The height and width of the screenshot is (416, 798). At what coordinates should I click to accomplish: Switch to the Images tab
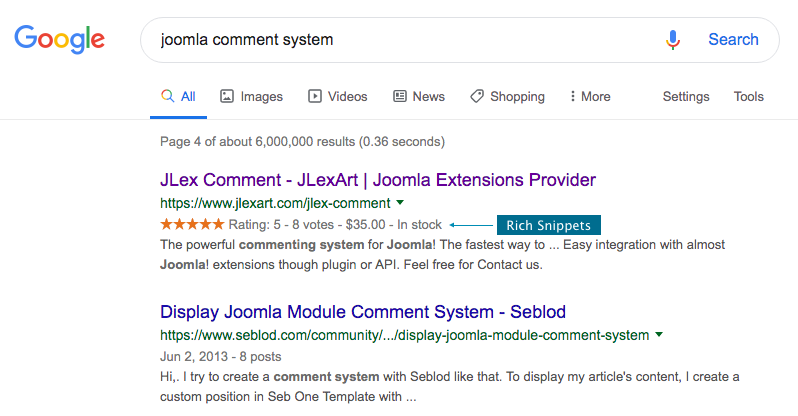click(x=251, y=97)
